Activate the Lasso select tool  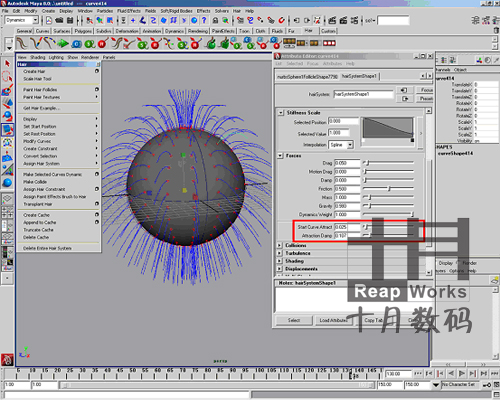pos(7,77)
